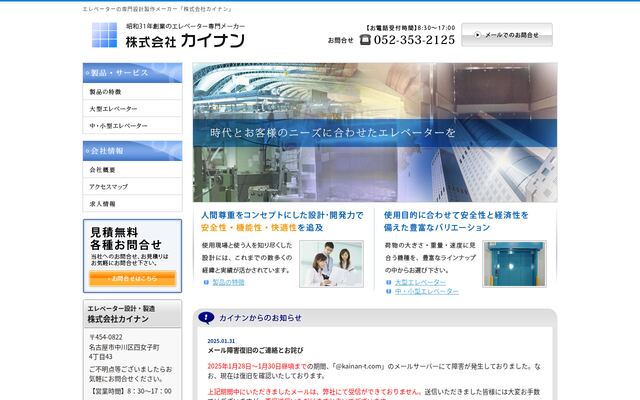Click the Kainan blue grid logo
This screenshot has height=400, width=640.
point(104,35)
